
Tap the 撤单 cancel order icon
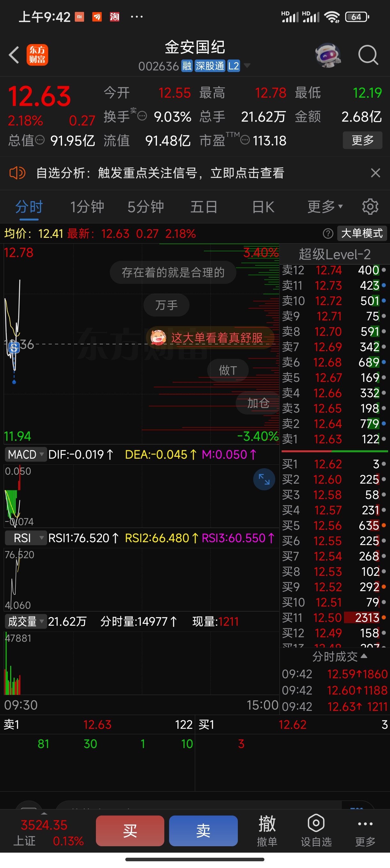click(267, 831)
